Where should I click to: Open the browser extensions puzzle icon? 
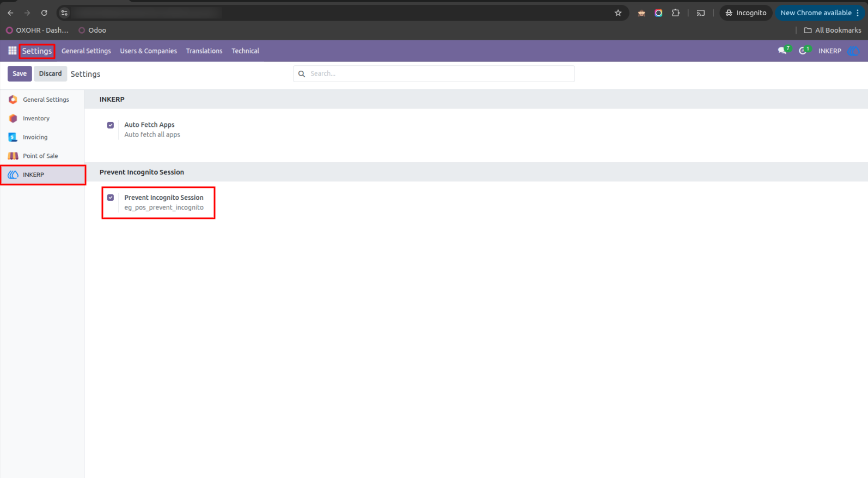[676, 13]
